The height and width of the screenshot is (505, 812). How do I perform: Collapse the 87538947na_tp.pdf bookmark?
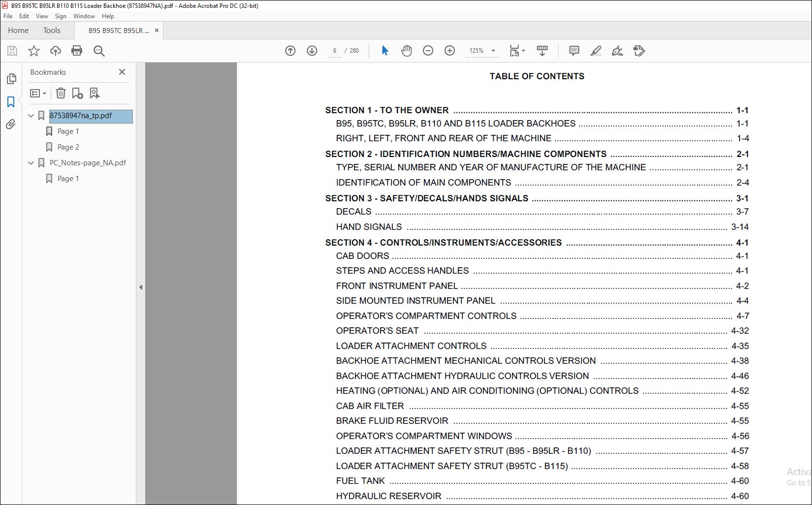31,116
